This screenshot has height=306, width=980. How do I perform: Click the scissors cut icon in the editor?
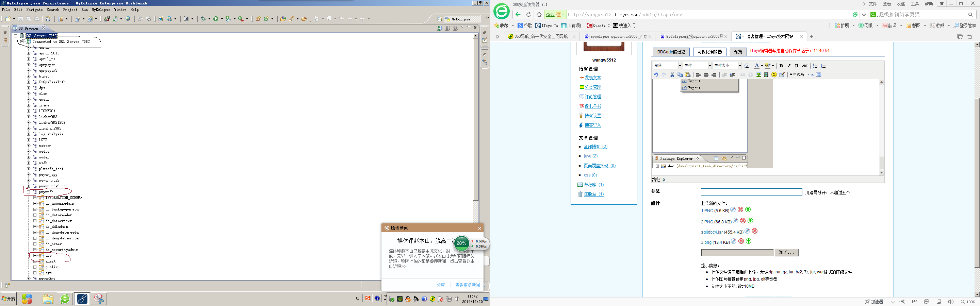[x=672, y=74]
